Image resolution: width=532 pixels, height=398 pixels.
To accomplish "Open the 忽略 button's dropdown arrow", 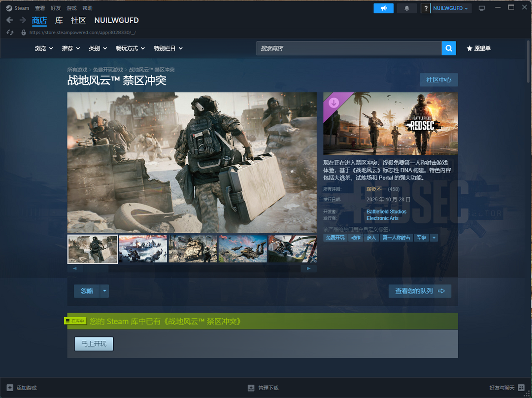I will pyautogui.click(x=104, y=291).
